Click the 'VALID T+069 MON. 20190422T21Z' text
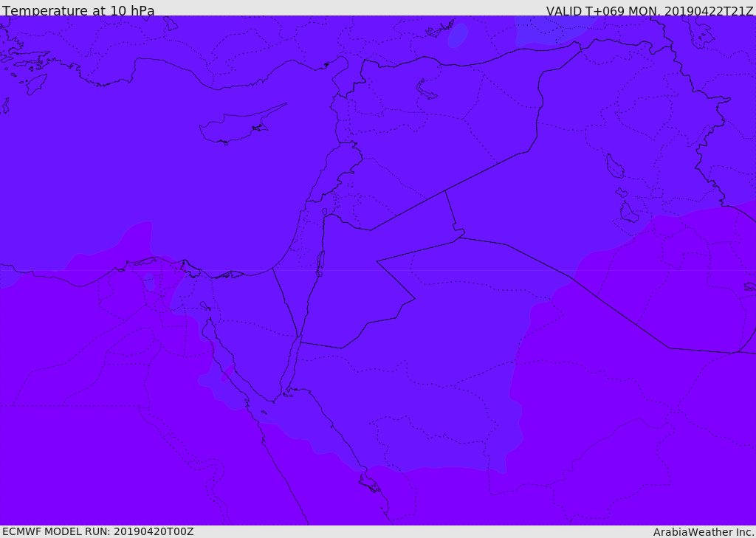 pyautogui.click(x=650, y=10)
